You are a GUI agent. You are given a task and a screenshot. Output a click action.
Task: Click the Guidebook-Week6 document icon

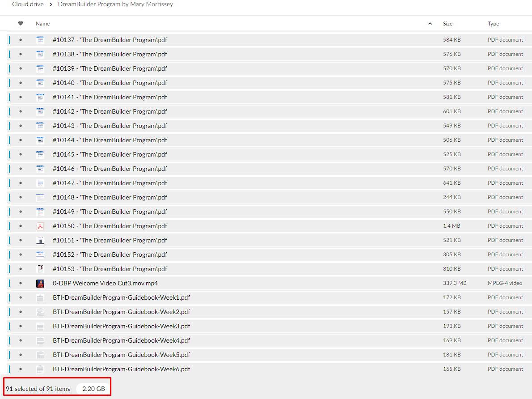coord(40,369)
